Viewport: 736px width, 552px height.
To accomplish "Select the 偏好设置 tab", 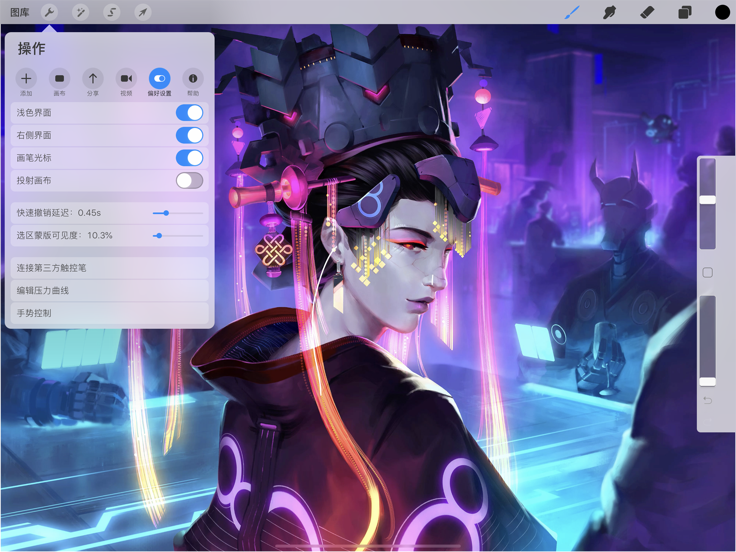I will (x=160, y=82).
